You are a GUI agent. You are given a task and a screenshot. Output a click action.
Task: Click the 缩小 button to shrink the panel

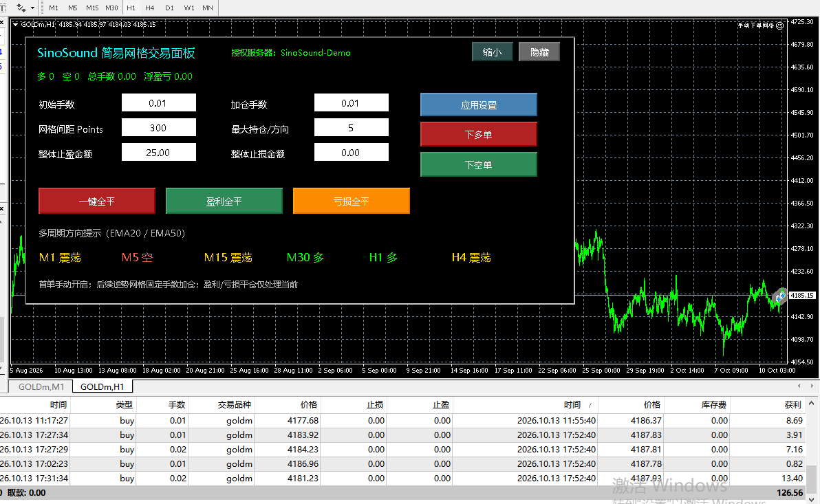pos(492,52)
